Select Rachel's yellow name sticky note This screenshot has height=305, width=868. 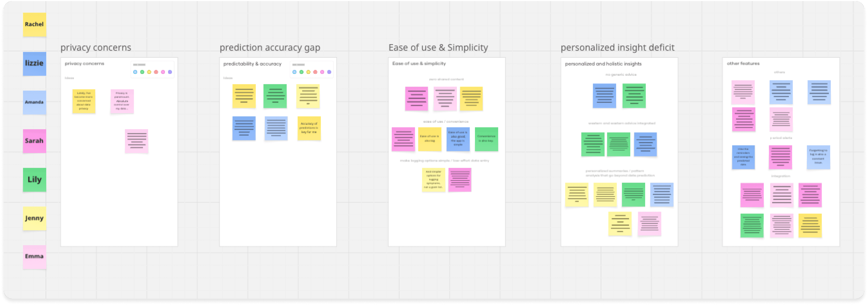34,24
